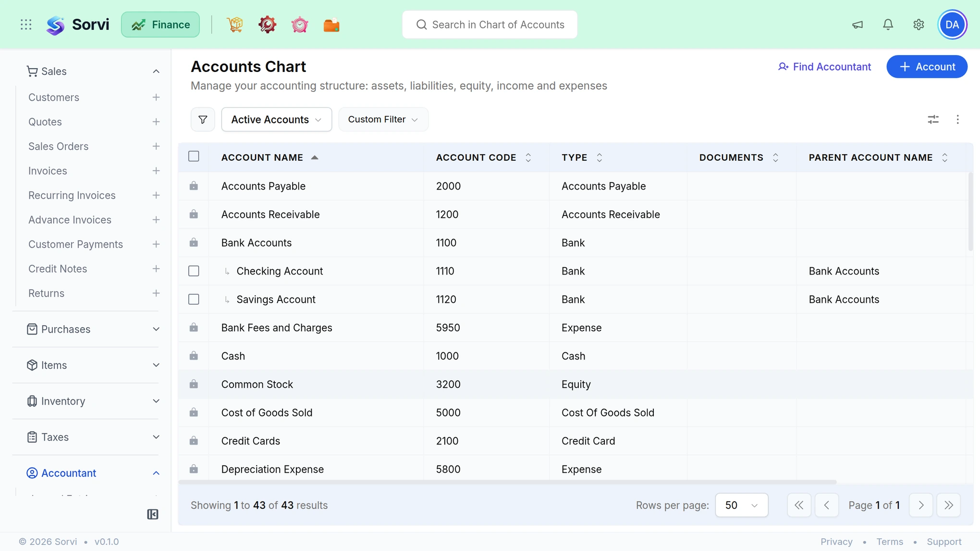980x551 pixels.
Task: Open Sales Orders in the sidebar
Action: [59, 146]
